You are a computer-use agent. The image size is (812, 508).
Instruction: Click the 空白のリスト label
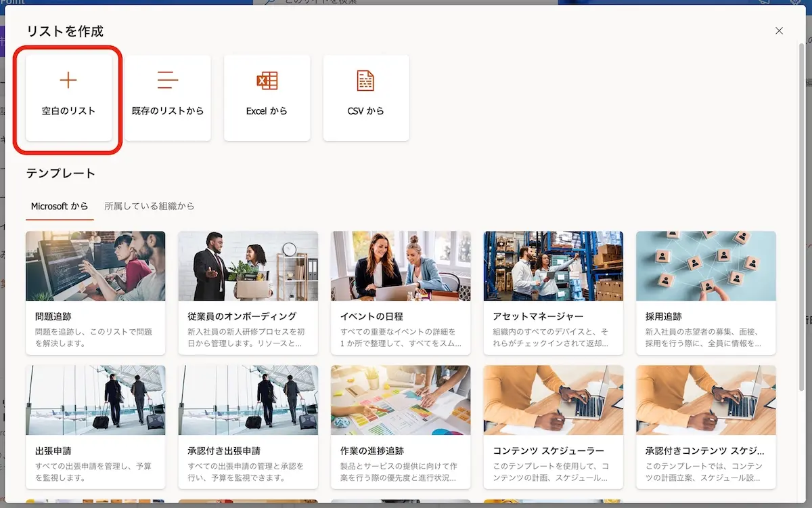coord(68,110)
